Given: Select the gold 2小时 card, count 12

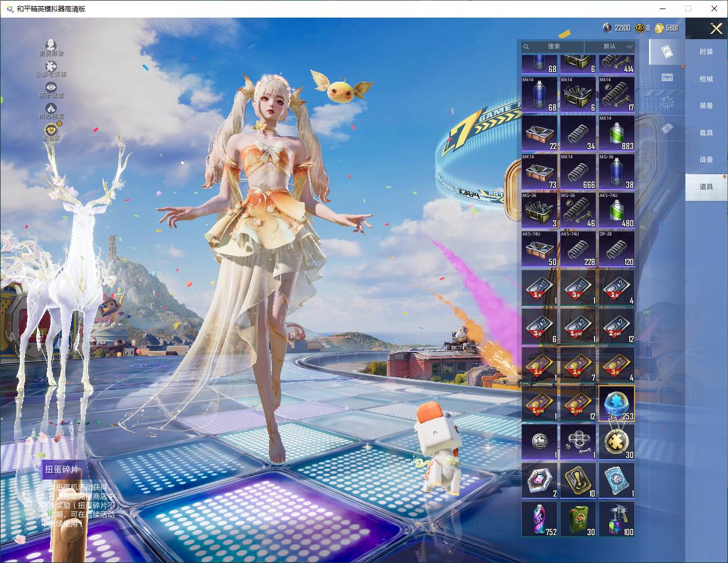Looking at the screenshot, I should (x=578, y=403).
